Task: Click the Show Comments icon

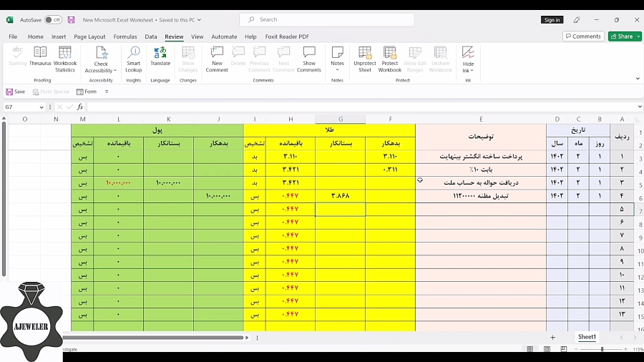Action: (x=309, y=59)
